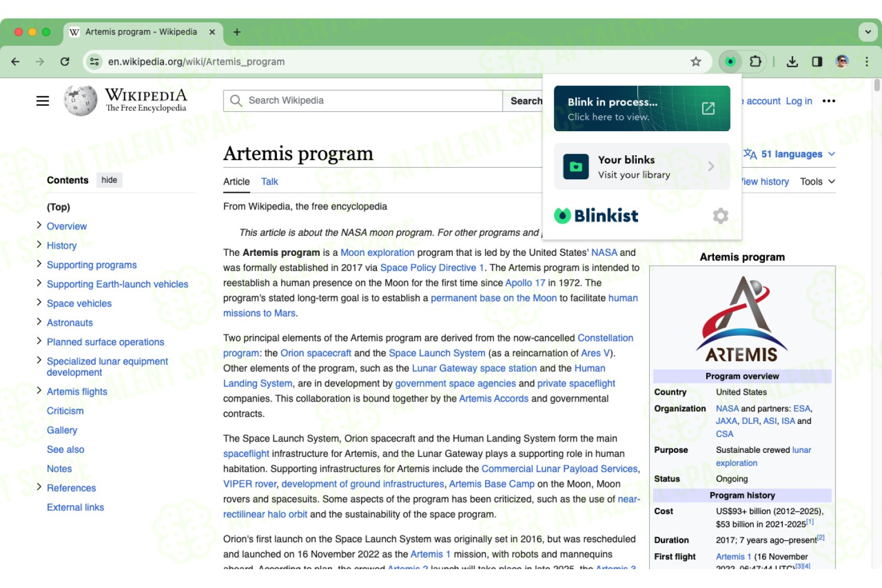Image resolution: width=882 pixels, height=588 pixels.
Task: Open the See also contents entry
Action: click(66, 450)
